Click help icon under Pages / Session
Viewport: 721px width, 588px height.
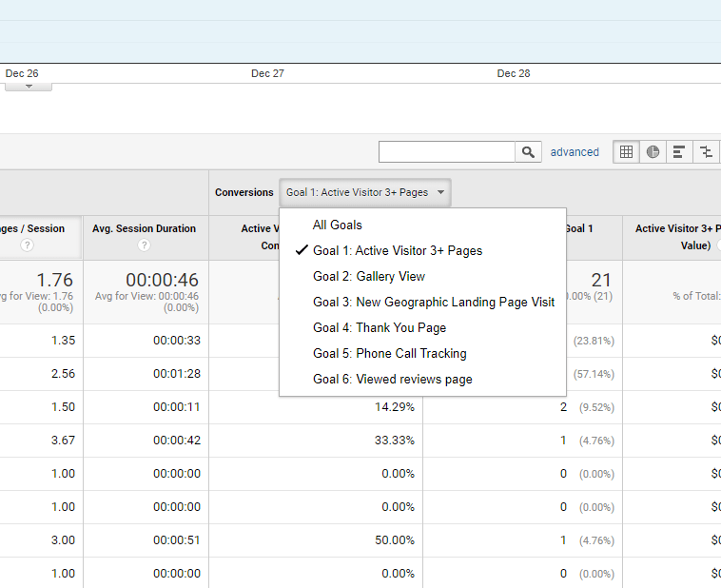coord(27,245)
